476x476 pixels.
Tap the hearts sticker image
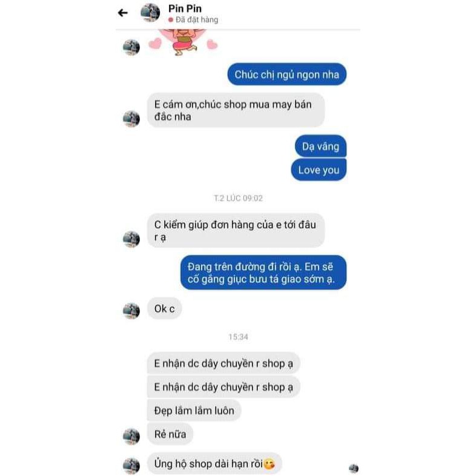click(x=183, y=42)
